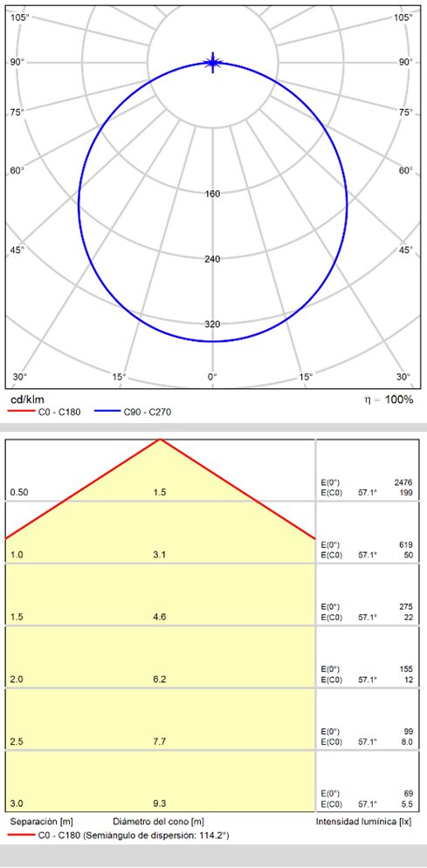Viewport: 427px width, 868px height.
Task: Click the red cone apex at the diagram top
Action: (160, 440)
